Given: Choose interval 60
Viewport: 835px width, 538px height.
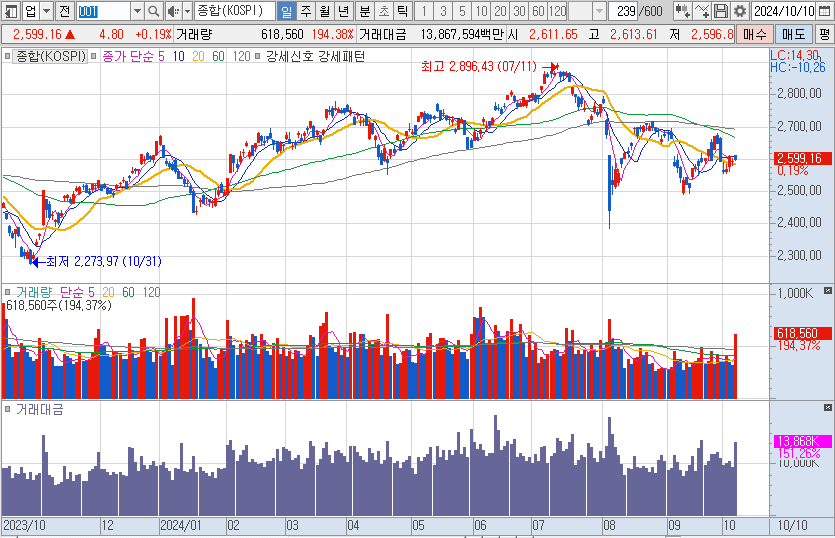Looking at the screenshot, I should pos(538,11).
